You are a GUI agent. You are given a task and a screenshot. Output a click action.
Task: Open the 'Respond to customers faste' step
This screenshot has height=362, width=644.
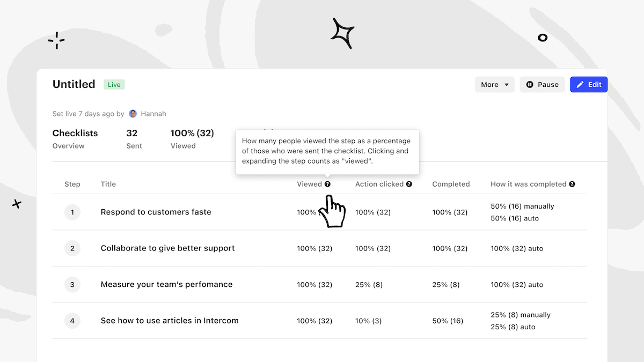click(156, 212)
